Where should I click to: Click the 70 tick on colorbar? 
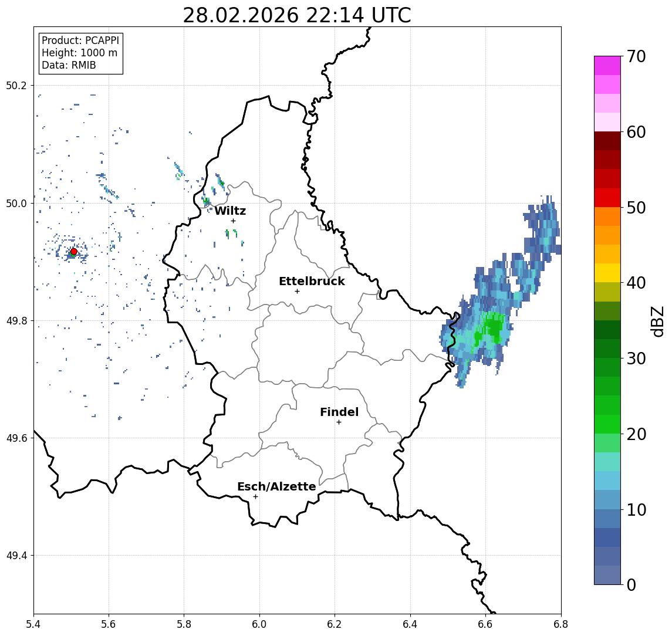(636, 56)
